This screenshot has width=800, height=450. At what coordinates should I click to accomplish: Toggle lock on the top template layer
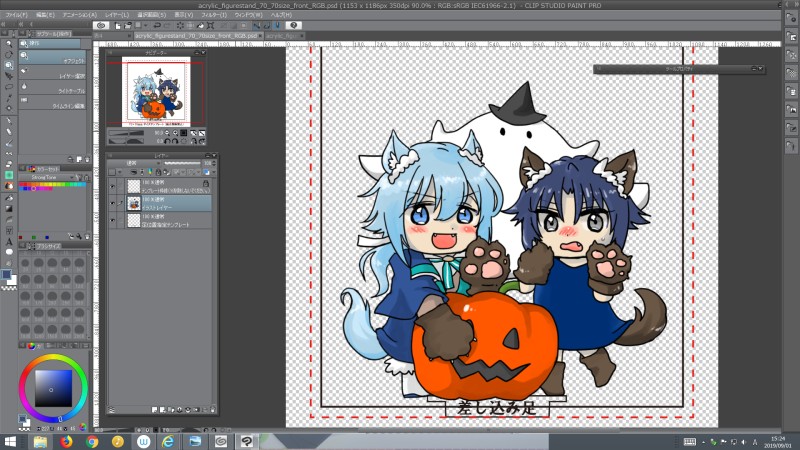206,184
